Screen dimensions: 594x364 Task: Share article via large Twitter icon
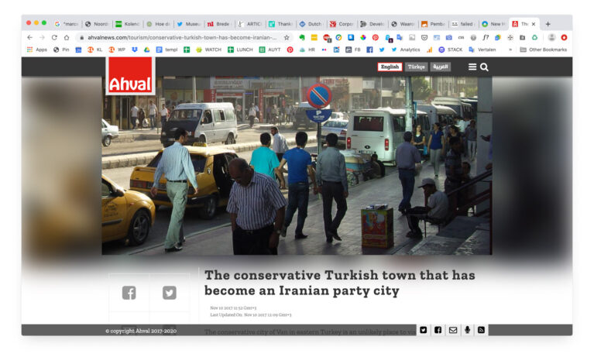(x=169, y=293)
